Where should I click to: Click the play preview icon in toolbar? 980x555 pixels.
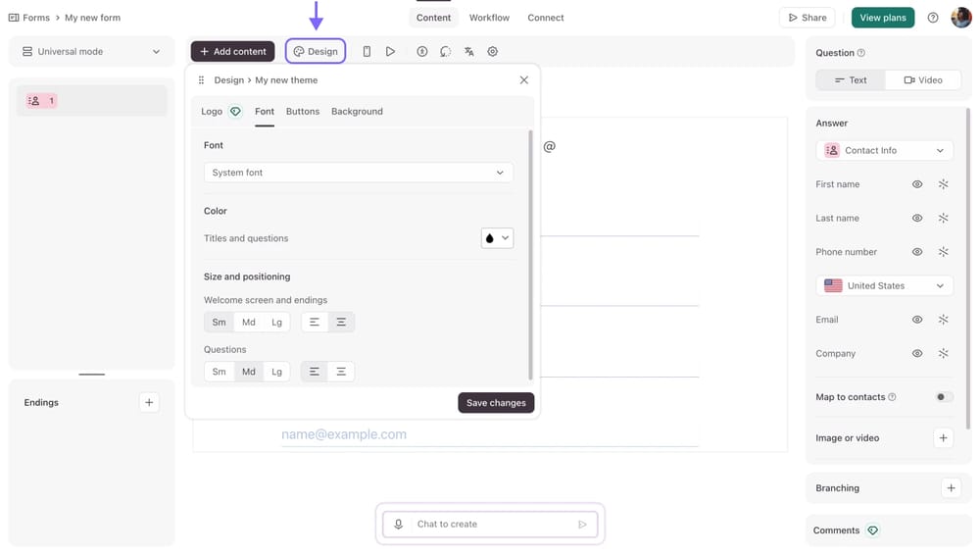pyautogui.click(x=390, y=52)
